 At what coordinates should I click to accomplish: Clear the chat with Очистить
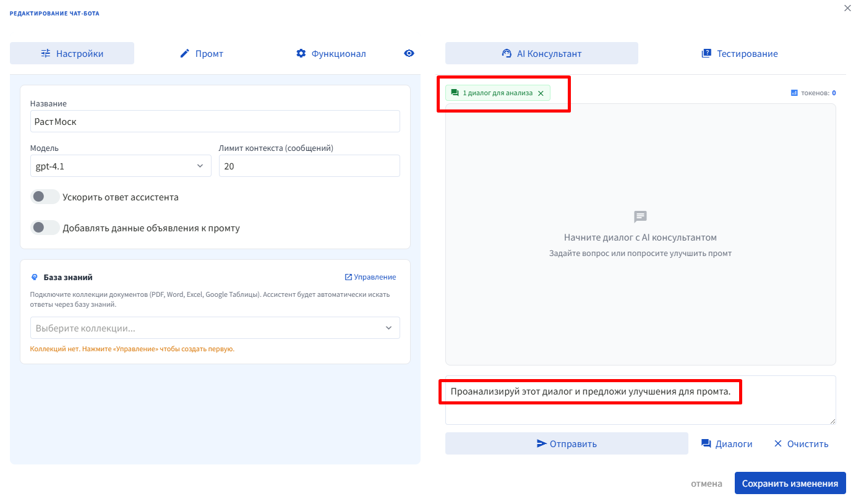(801, 443)
